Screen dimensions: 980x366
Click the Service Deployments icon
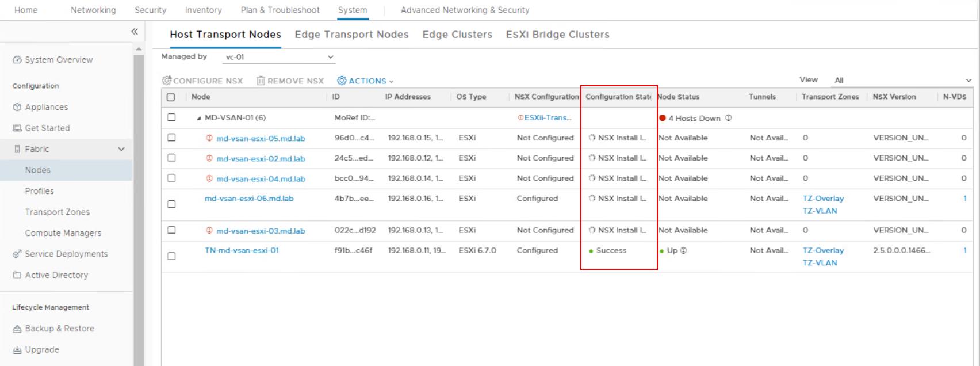coord(17,254)
